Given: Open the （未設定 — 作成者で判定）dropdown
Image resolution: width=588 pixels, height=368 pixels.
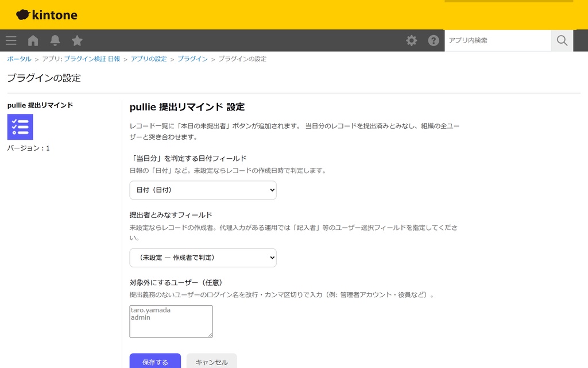Looking at the screenshot, I should [x=203, y=258].
